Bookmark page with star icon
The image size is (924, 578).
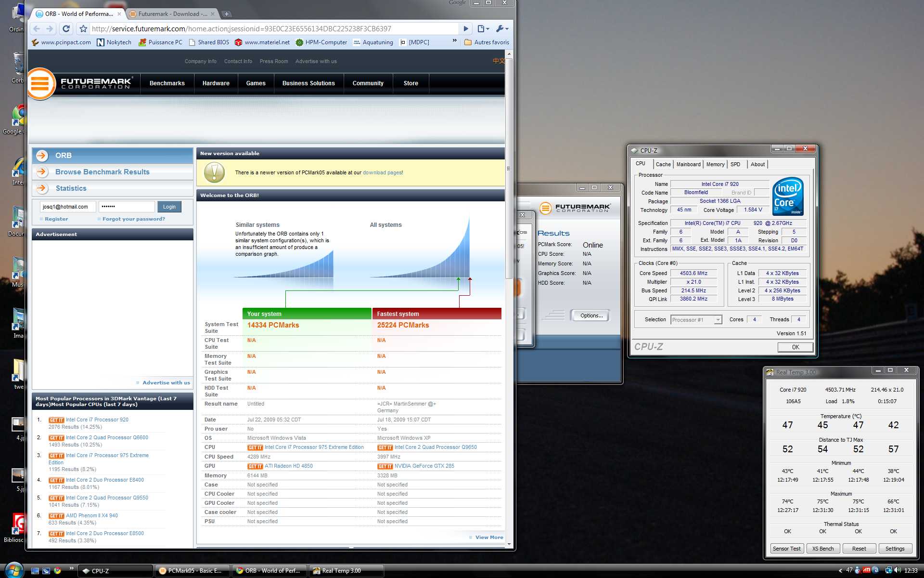point(83,29)
